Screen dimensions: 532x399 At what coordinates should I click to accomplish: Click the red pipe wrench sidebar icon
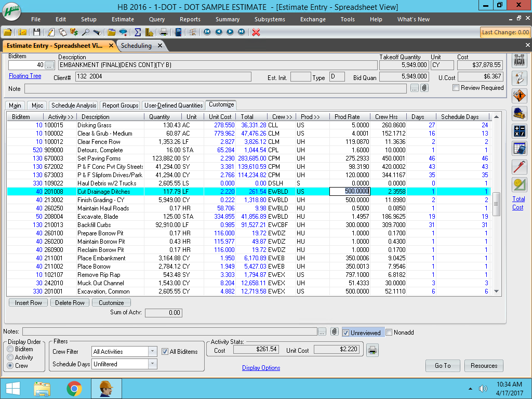[519, 167]
